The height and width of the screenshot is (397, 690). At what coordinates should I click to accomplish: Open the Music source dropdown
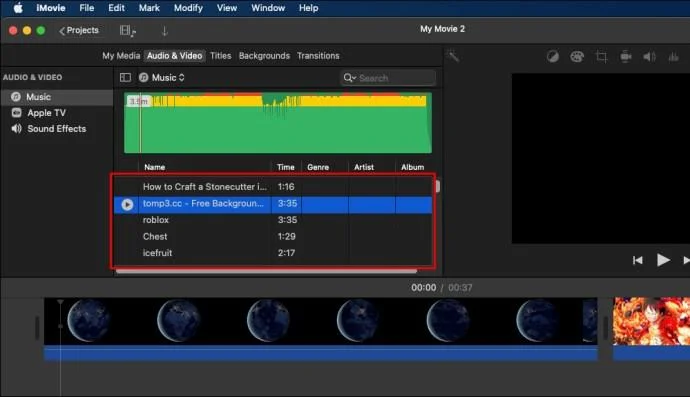click(162, 77)
